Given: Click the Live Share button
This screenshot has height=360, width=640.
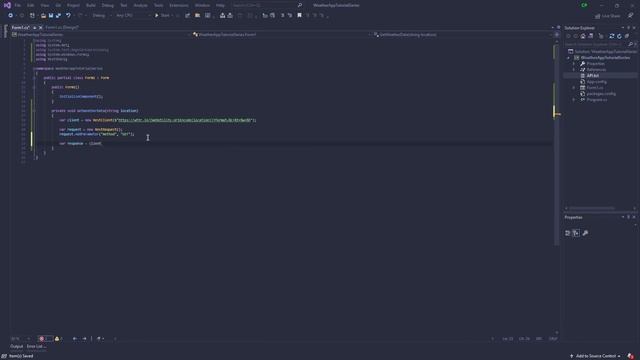Looking at the screenshot, I should pos(608,16).
